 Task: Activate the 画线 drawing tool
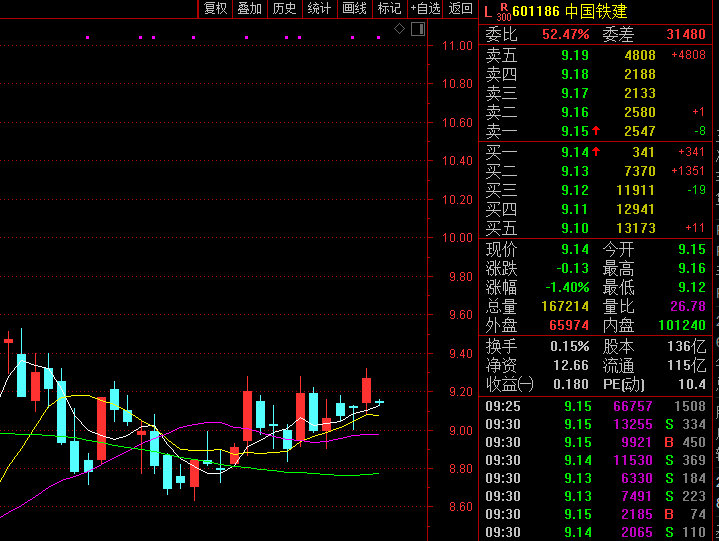pyautogui.click(x=355, y=9)
